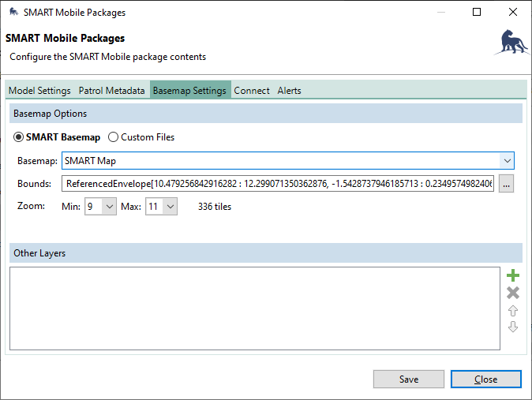
Task: Select the SMART Basemap radio option
Action: click(x=19, y=137)
